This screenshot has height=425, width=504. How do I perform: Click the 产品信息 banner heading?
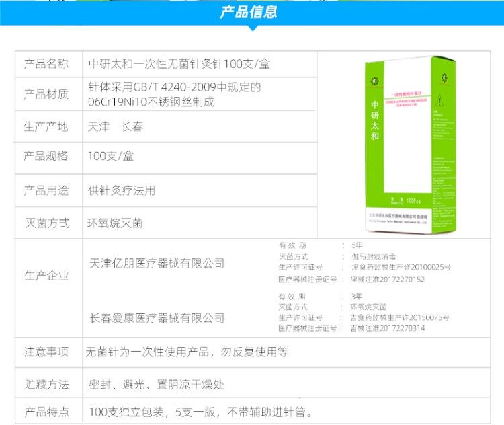(249, 12)
